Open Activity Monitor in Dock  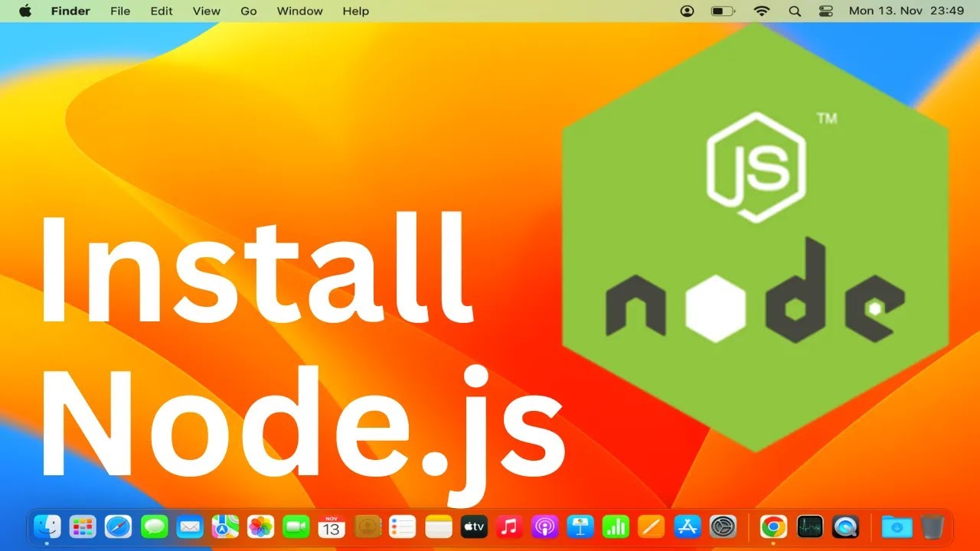pos(809,527)
